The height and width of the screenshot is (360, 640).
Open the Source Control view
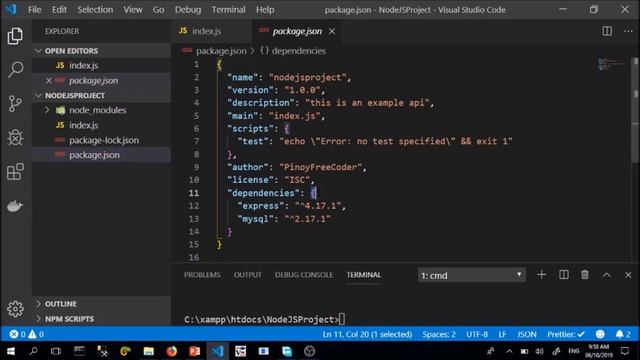15,104
